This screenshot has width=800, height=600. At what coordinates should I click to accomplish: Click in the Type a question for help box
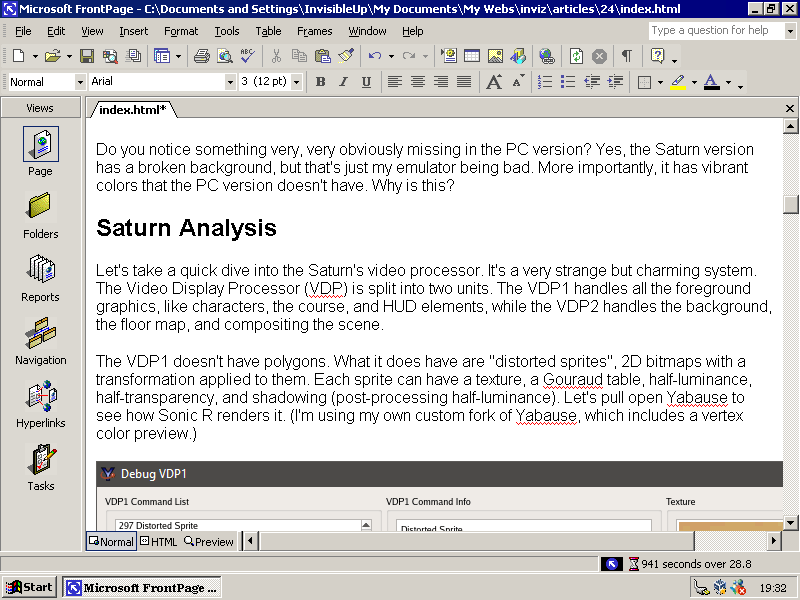point(716,31)
